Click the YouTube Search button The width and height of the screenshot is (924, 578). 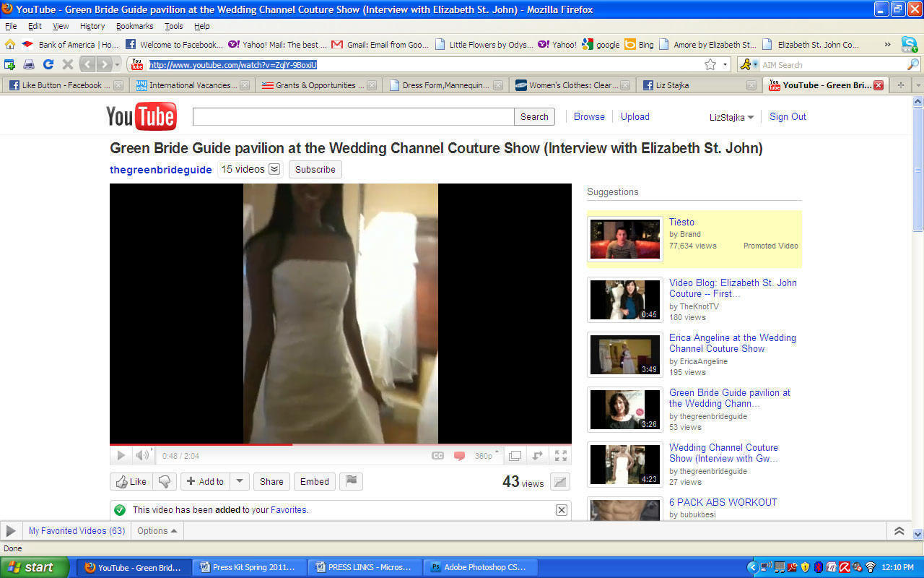(x=534, y=117)
